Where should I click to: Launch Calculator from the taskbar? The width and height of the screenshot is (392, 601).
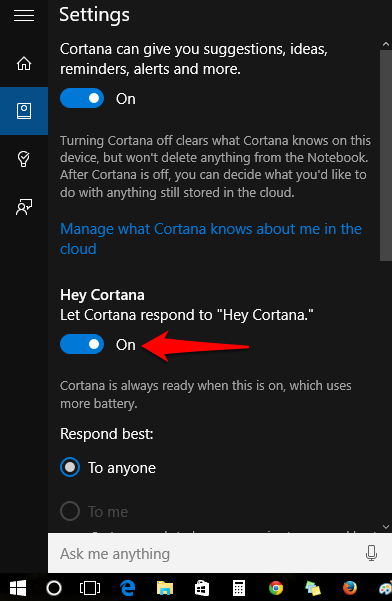(239, 588)
